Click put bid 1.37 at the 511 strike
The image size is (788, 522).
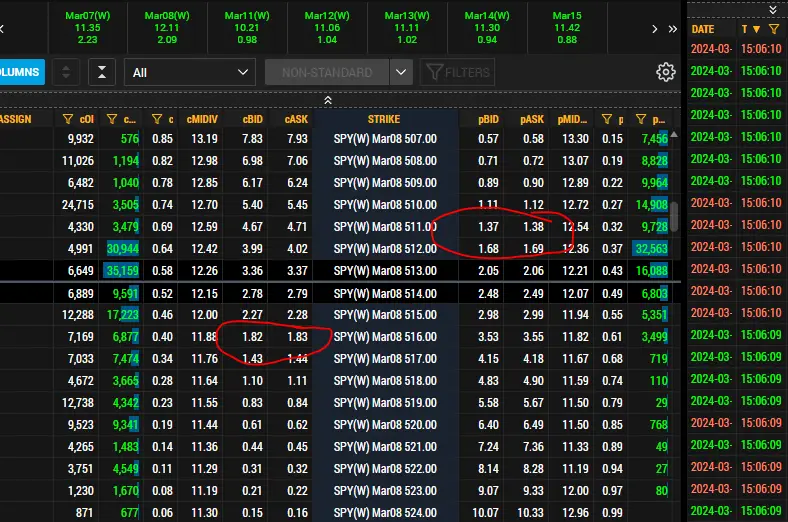488,227
